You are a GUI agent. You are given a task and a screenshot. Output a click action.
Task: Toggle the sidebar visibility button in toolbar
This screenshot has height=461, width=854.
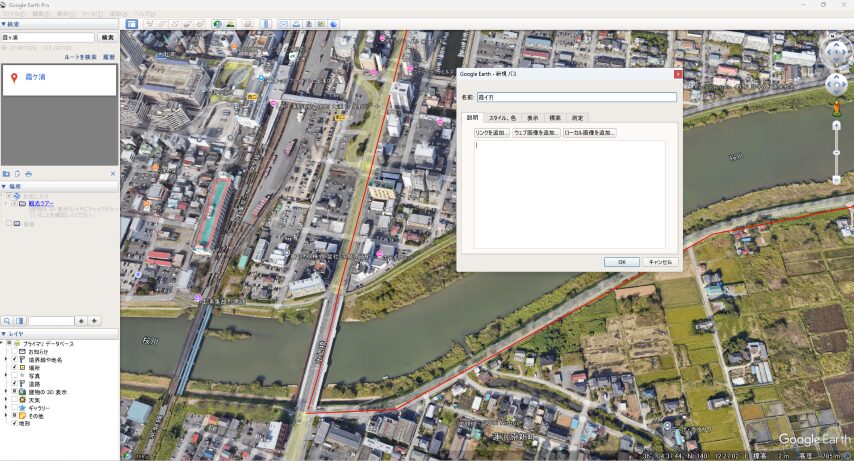click(131, 23)
